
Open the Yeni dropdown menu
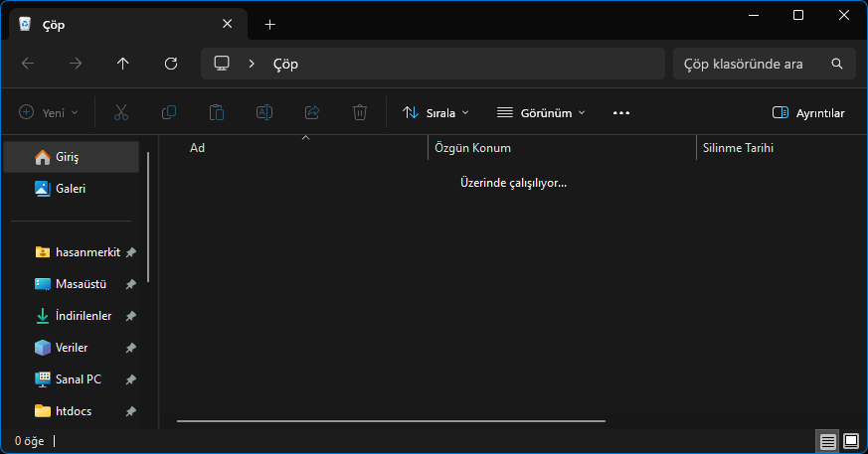tap(49, 113)
